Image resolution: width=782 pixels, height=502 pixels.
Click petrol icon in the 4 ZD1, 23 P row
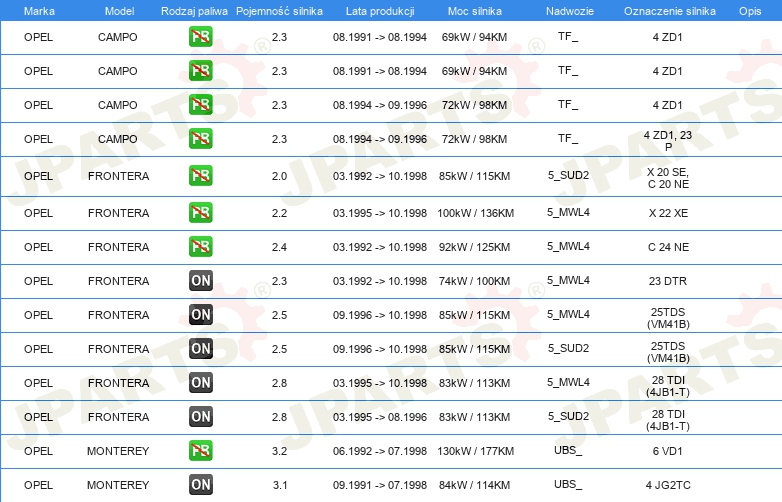coord(200,139)
